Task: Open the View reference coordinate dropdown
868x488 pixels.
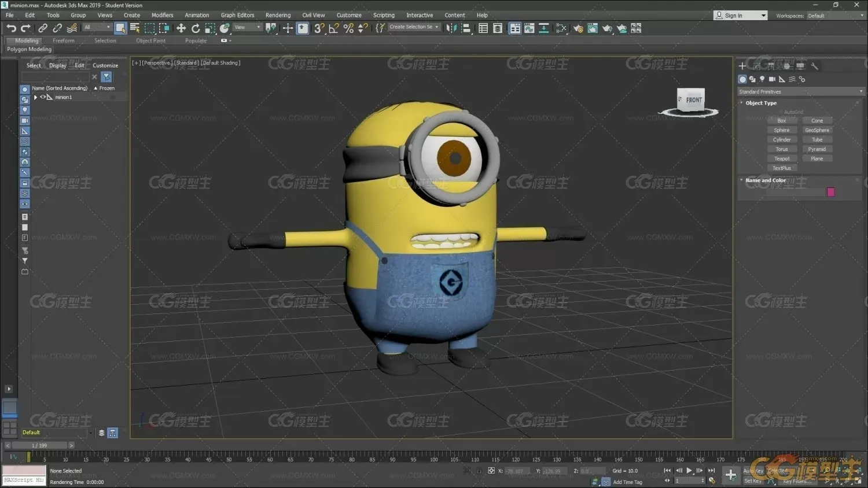Action: pyautogui.click(x=248, y=27)
